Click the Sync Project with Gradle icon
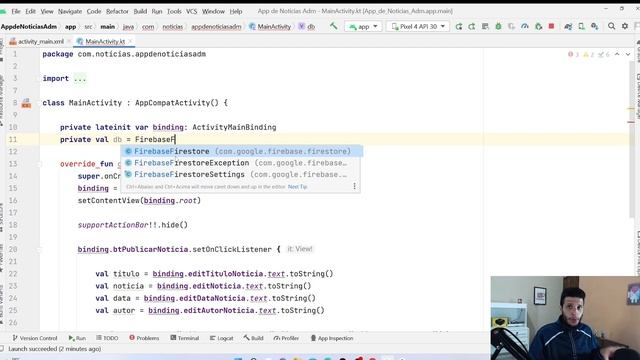 568,27
